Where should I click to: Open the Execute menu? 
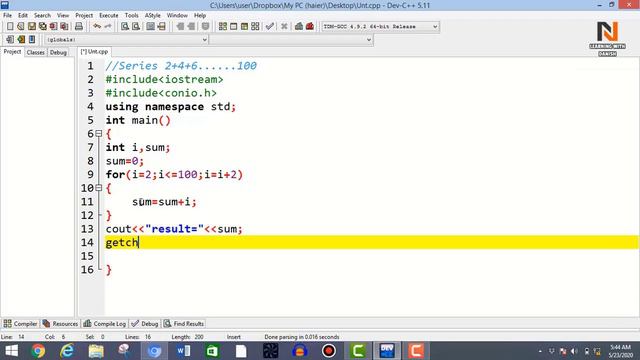[109, 16]
